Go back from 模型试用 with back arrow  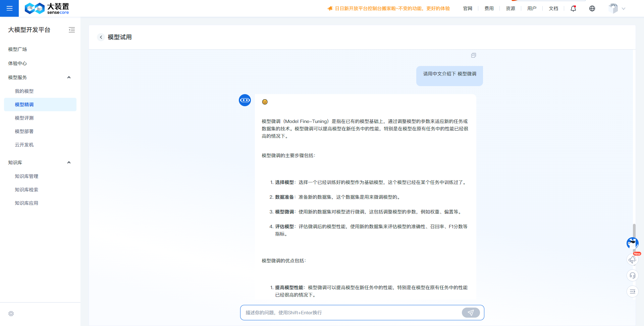coord(101,37)
